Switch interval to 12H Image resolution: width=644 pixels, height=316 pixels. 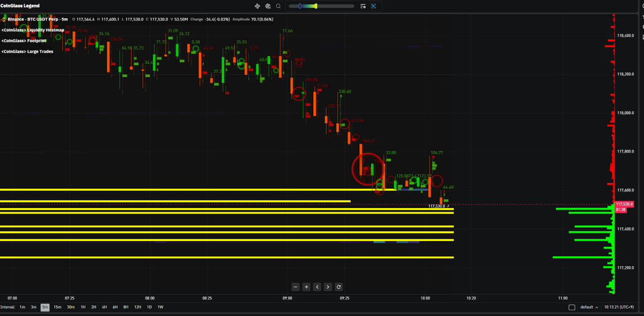[138, 307]
